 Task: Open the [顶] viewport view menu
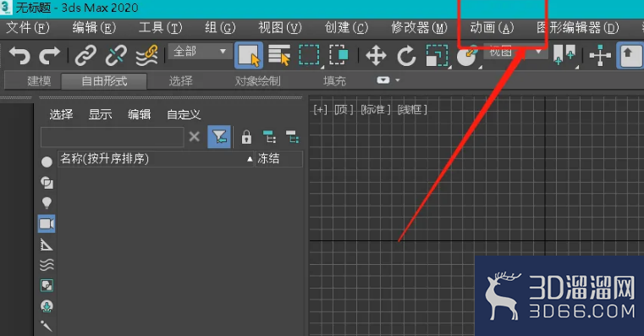coord(344,110)
